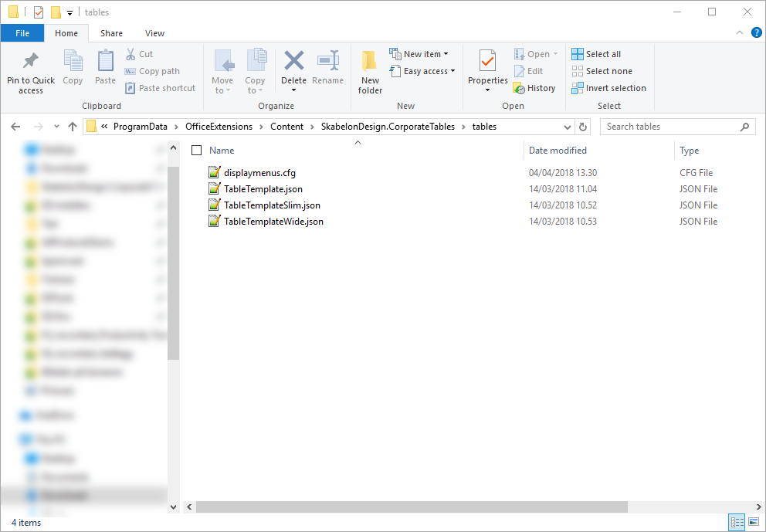Go up one folder level
Image resolution: width=766 pixels, height=532 pixels.
pyautogui.click(x=73, y=127)
